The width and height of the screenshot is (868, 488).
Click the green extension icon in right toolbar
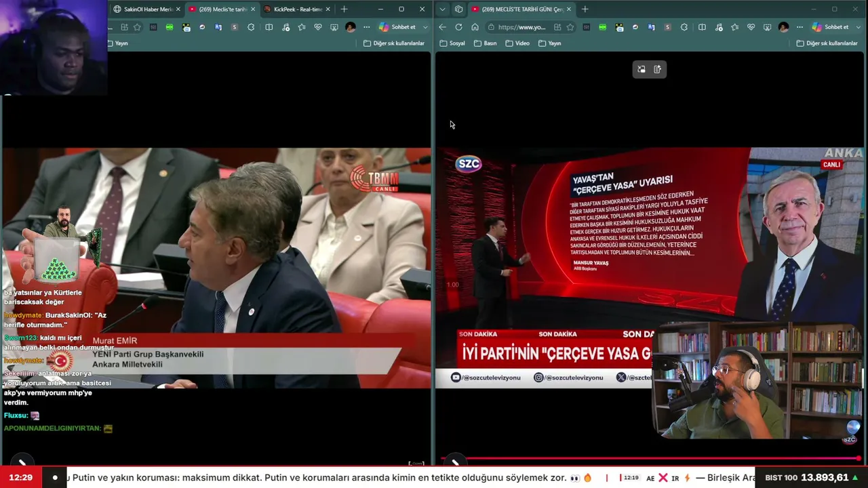603,27
